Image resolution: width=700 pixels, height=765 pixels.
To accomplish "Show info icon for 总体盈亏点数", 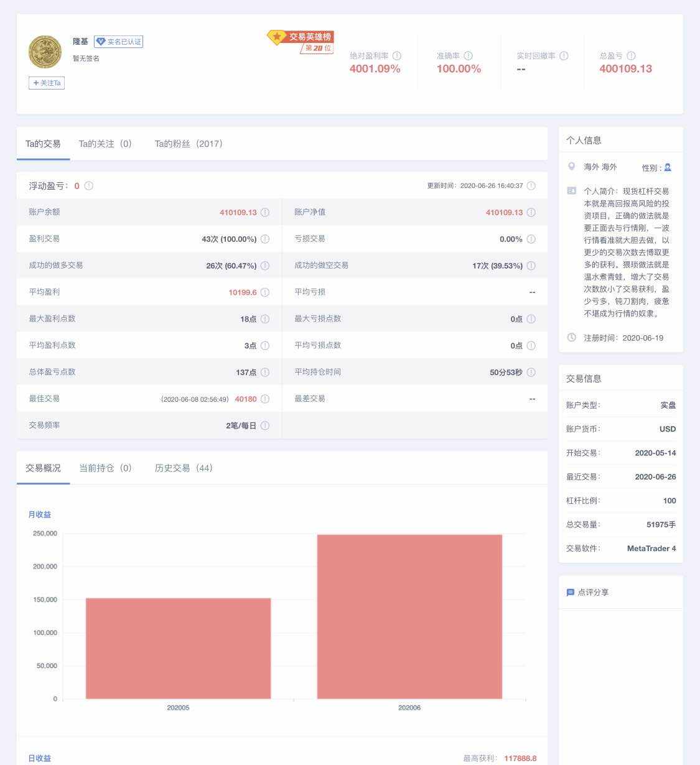I will point(265,373).
